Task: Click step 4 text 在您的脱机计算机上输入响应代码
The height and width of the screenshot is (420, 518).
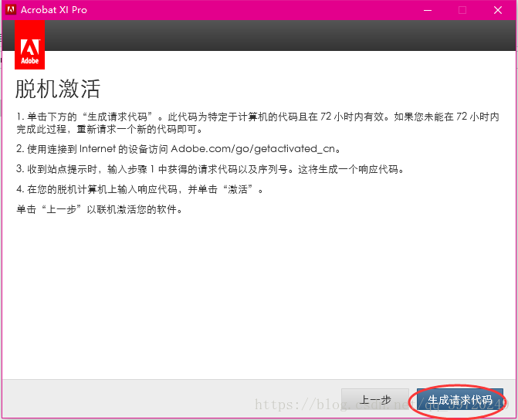Action: coord(140,189)
